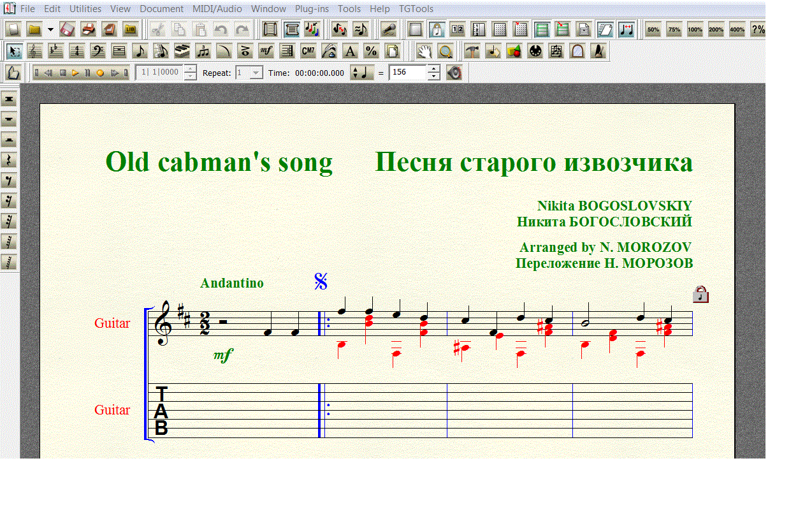Set zoom to 400% button
Viewport: 812px width, 521px height.
(737, 29)
